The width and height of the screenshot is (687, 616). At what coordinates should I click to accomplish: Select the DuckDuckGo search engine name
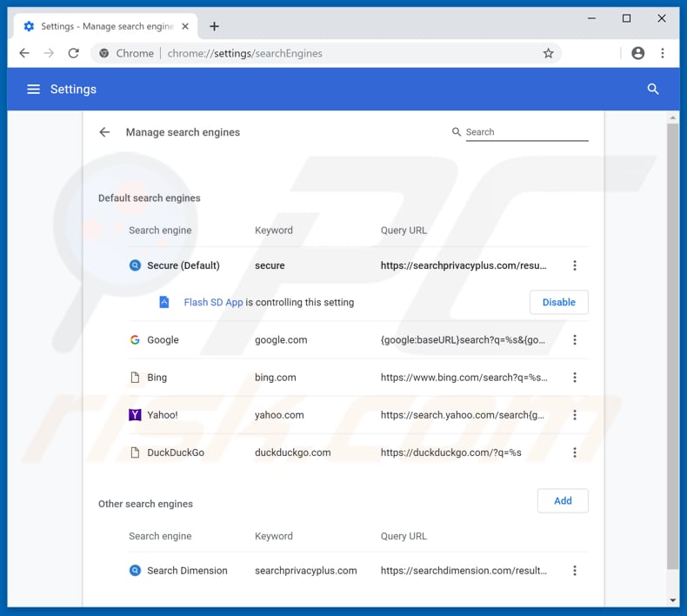[x=176, y=452]
